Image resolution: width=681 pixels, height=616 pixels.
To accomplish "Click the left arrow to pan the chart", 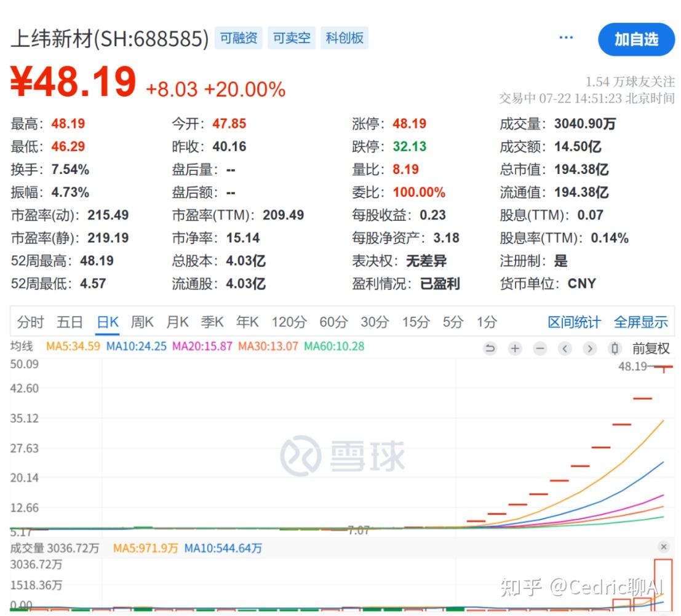I will (x=565, y=348).
